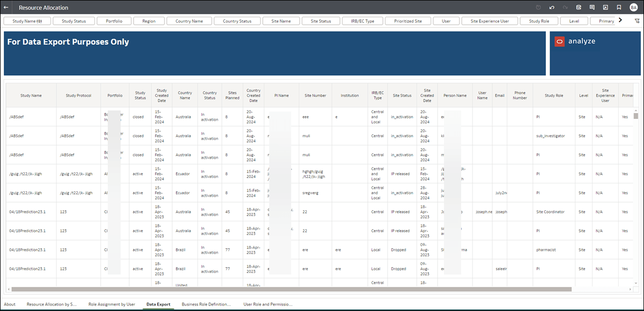The height and width of the screenshot is (311, 644).
Task: Click the filter funnel icon on the right
Action: 636,20
